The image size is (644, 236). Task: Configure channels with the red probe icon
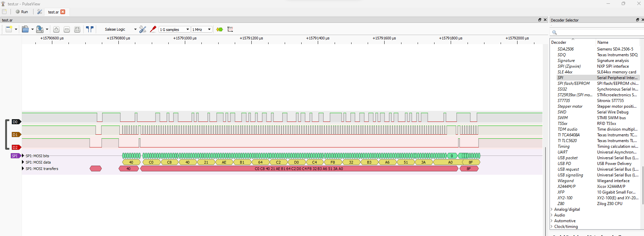click(153, 29)
